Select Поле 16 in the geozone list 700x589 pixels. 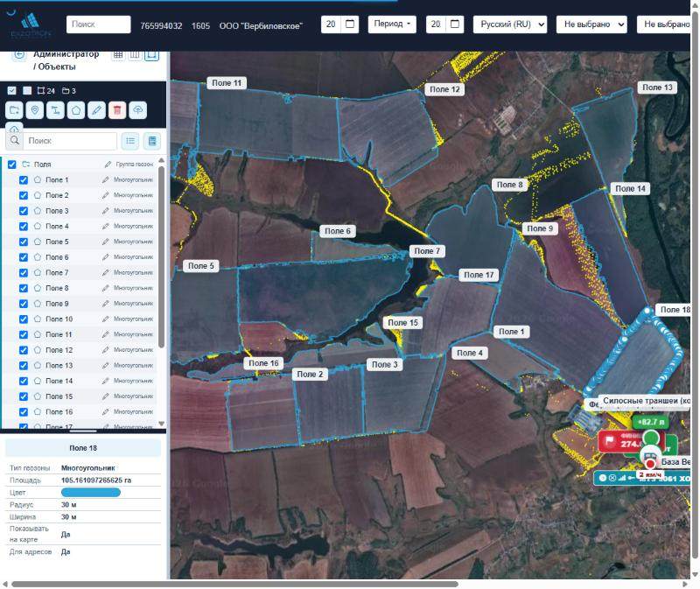59,411
